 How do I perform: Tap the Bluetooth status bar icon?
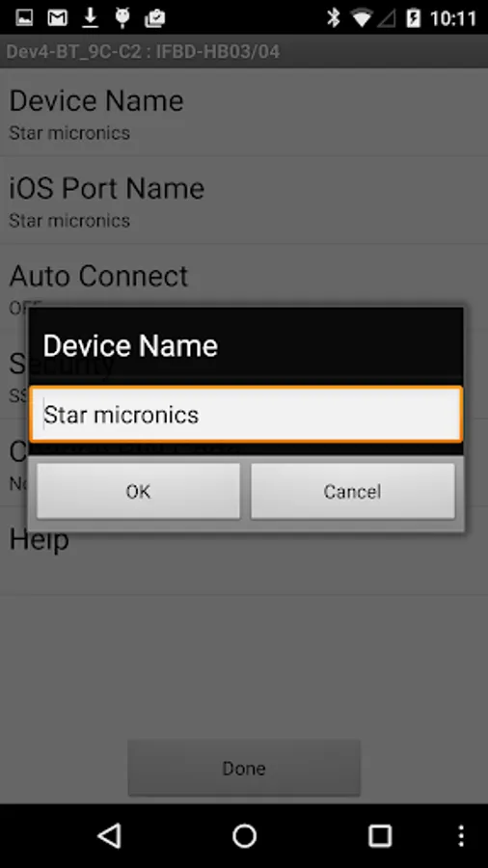click(333, 17)
